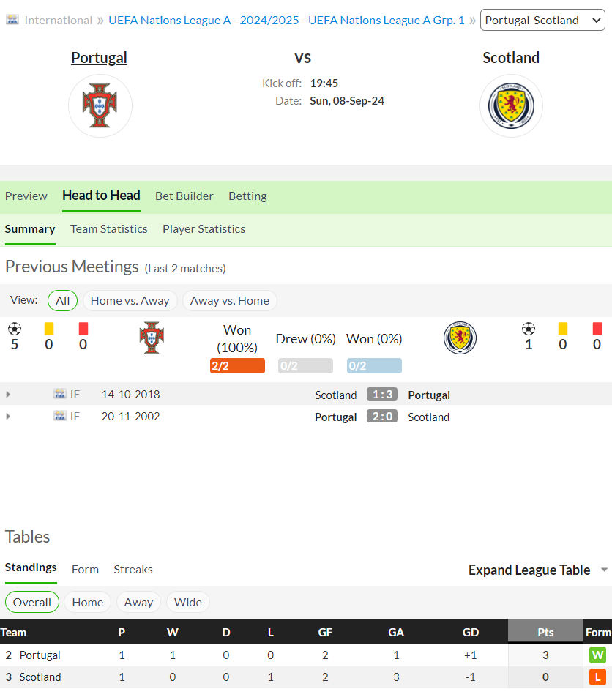Select the Home vs. Away view filter

[x=130, y=300]
